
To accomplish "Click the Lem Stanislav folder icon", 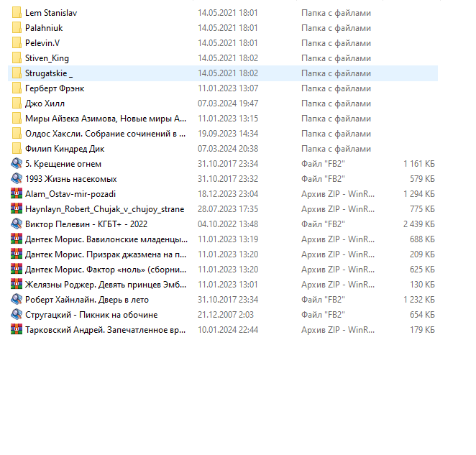I will [x=17, y=13].
